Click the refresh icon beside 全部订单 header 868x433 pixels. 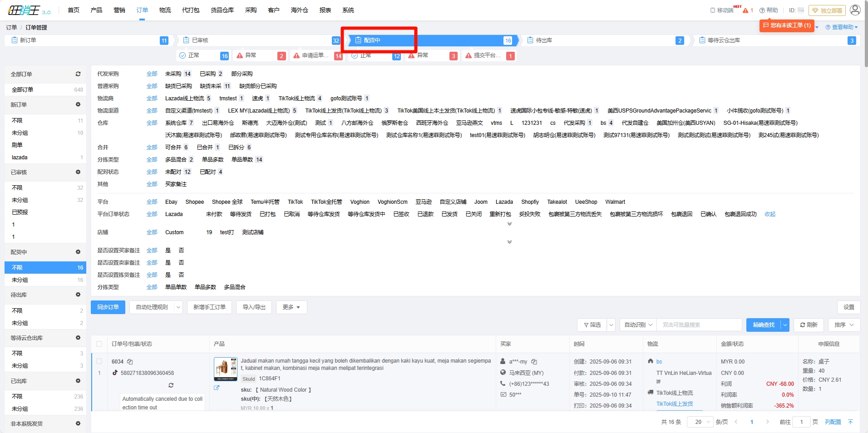point(78,74)
